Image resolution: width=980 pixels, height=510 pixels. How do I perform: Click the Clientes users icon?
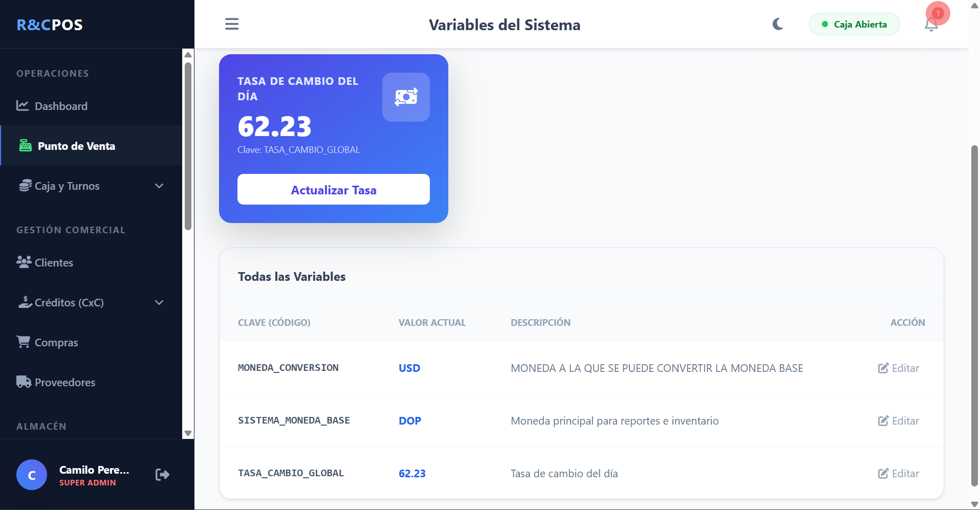click(24, 262)
